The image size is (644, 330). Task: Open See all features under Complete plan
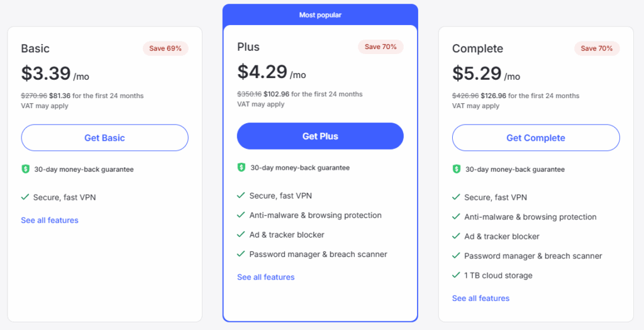480,298
